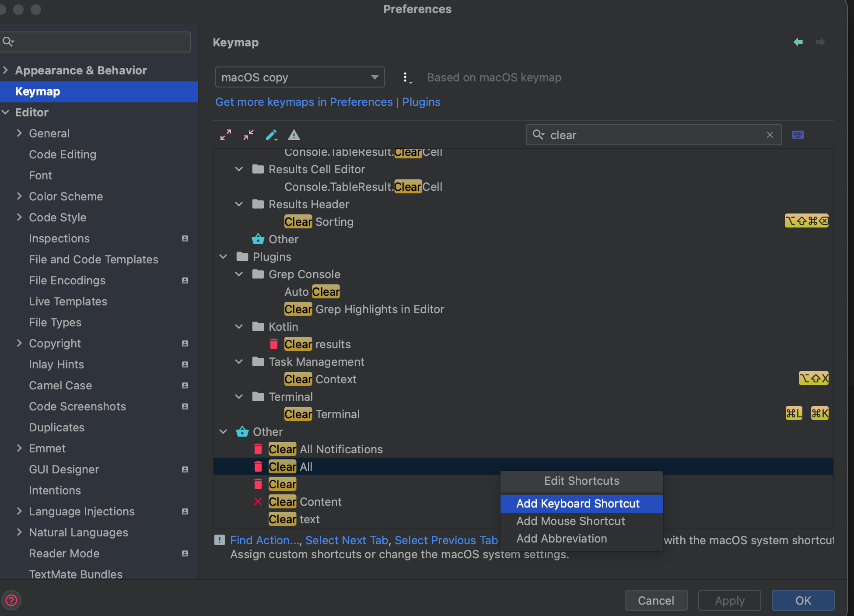
Task: Open the macOS copy keymap dropdown
Action: [x=300, y=77]
